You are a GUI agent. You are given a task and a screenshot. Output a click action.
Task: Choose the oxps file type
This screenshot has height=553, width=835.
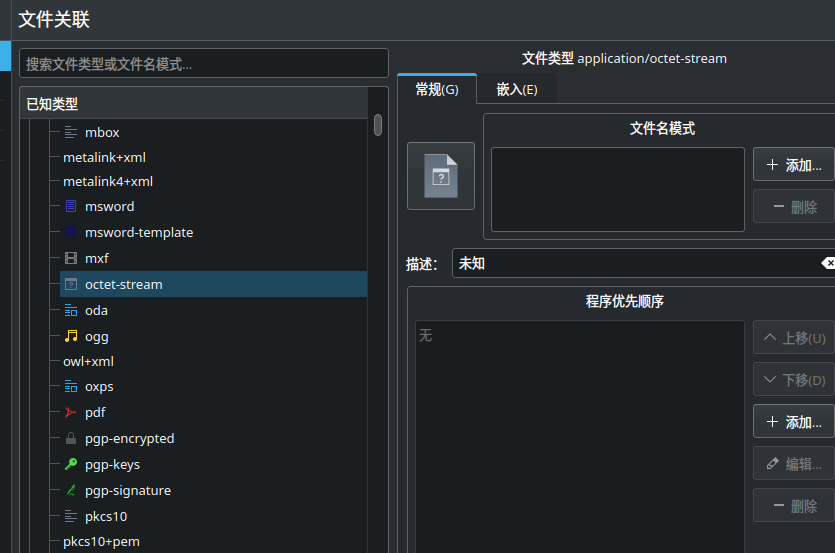tap(99, 386)
